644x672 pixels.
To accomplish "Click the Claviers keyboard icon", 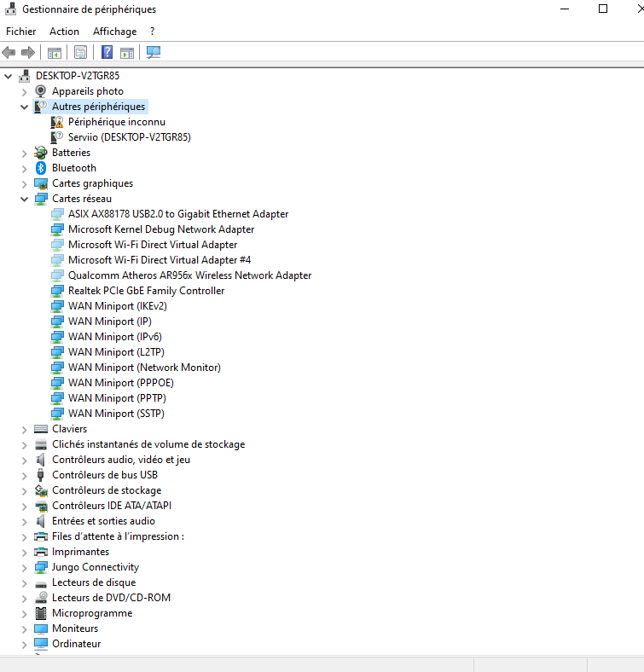I will point(41,429).
